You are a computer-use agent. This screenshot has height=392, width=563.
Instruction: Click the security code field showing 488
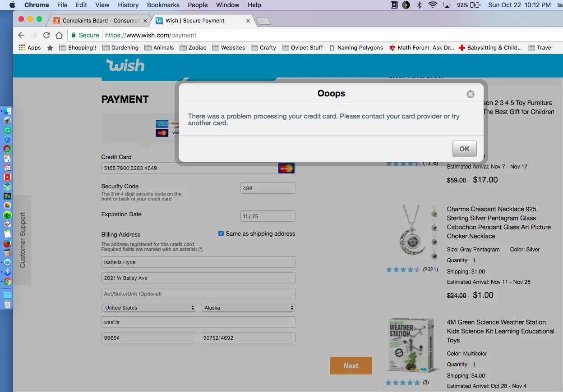pos(268,188)
